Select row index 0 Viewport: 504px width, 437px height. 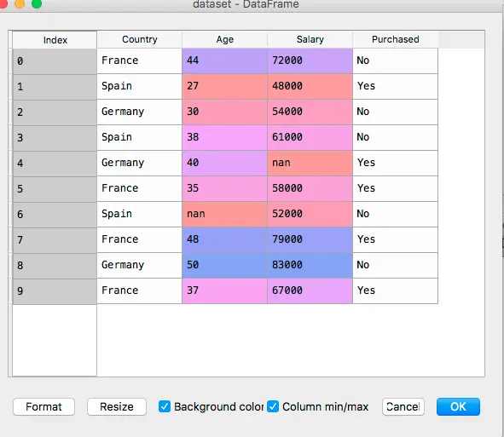pos(55,61)
